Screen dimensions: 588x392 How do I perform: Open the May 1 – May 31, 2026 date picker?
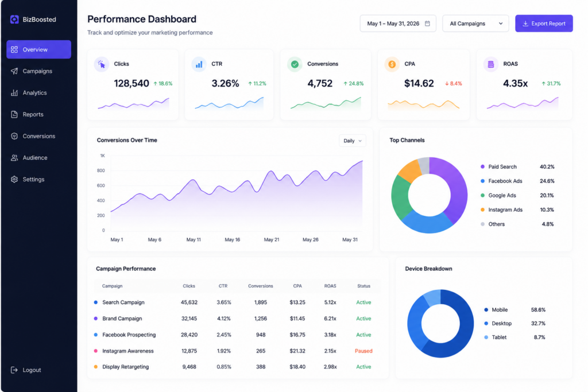(398, 23)
